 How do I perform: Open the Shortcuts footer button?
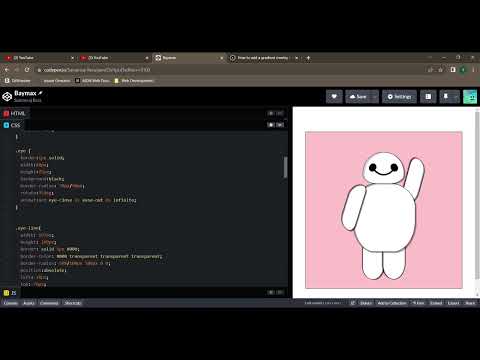click(x=73, y=303)
